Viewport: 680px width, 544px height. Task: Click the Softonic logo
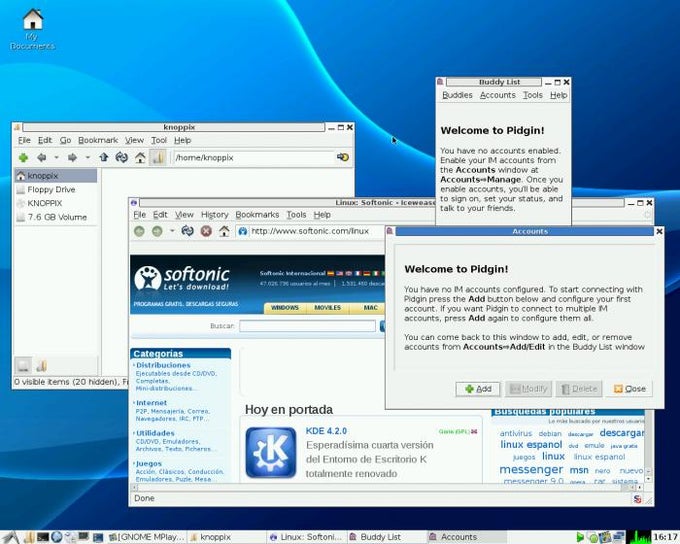pos(181,278)
